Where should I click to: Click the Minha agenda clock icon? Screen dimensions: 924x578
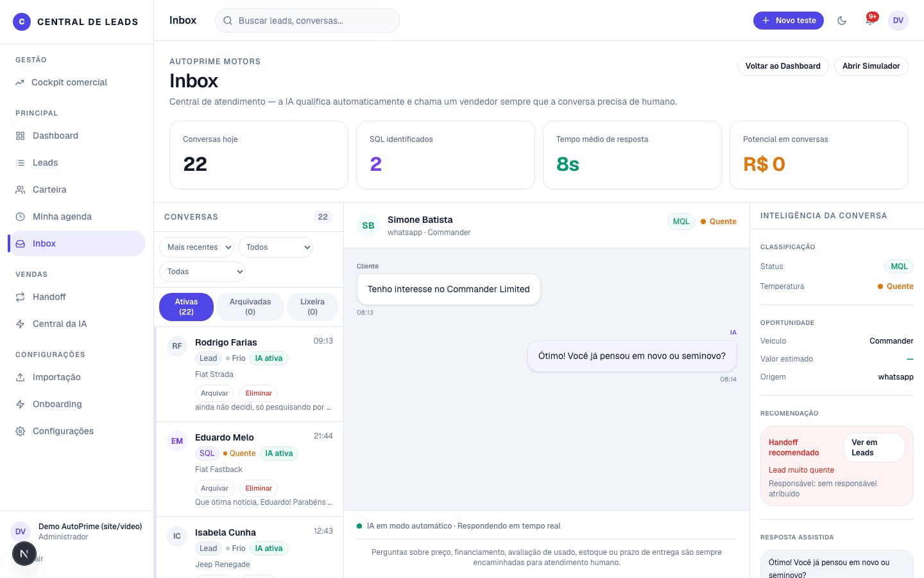coord(21,217)
